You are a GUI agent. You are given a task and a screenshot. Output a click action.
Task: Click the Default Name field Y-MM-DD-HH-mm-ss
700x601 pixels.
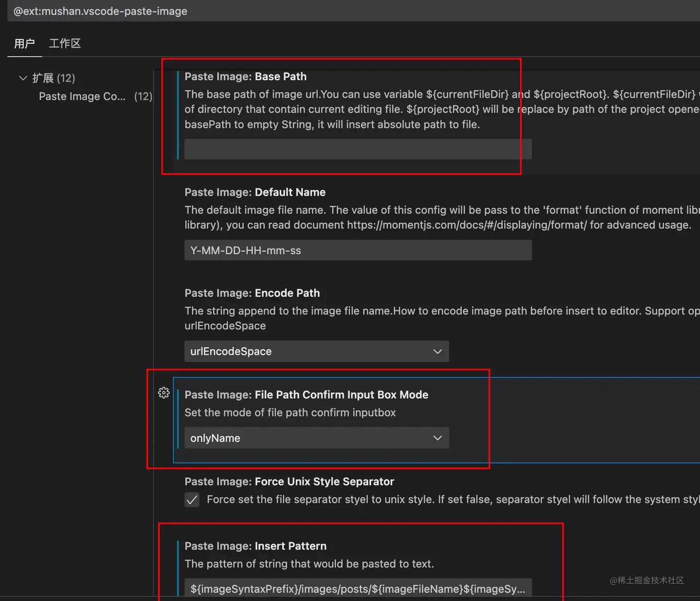point(358,250)
